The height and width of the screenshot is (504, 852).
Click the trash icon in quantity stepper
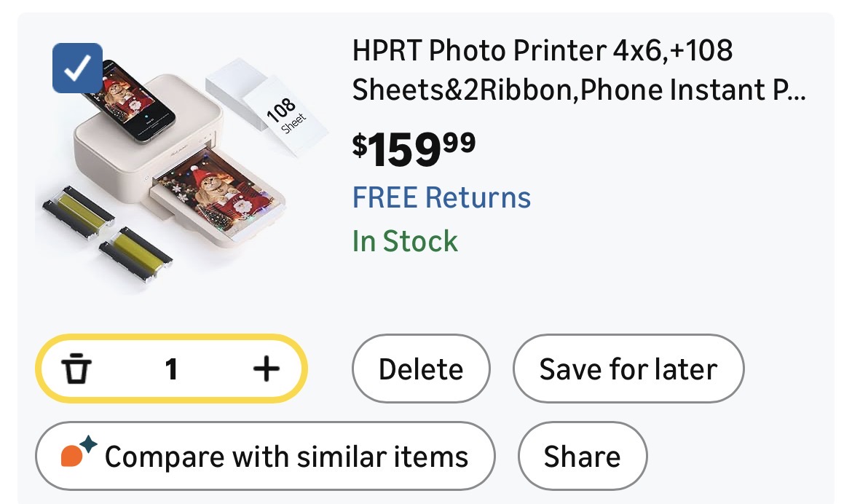click(x=76, y=369)
